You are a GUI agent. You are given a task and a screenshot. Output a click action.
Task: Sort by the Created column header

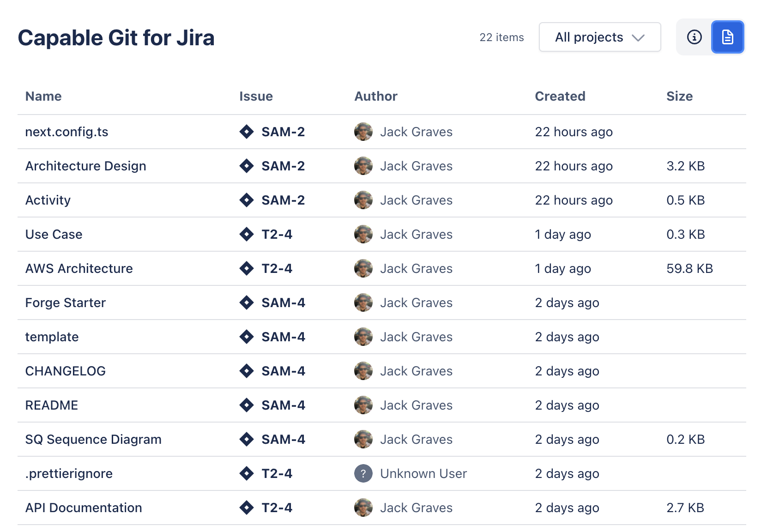point(560,96)
